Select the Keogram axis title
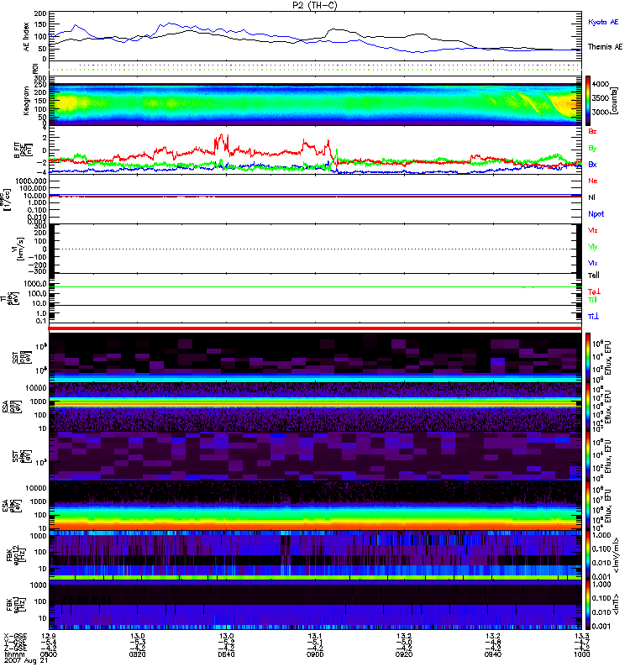 (x=27, y=100)
